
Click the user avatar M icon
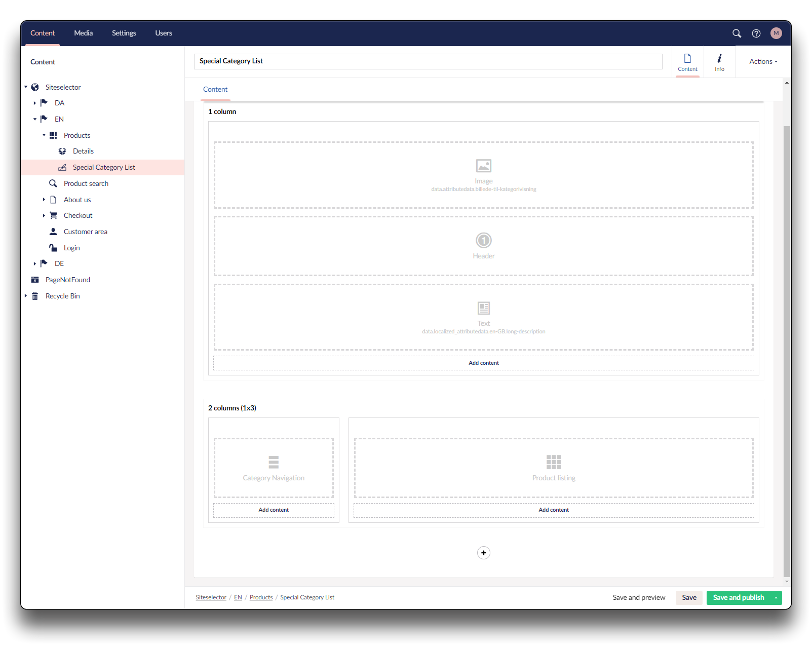click(776, 33)
